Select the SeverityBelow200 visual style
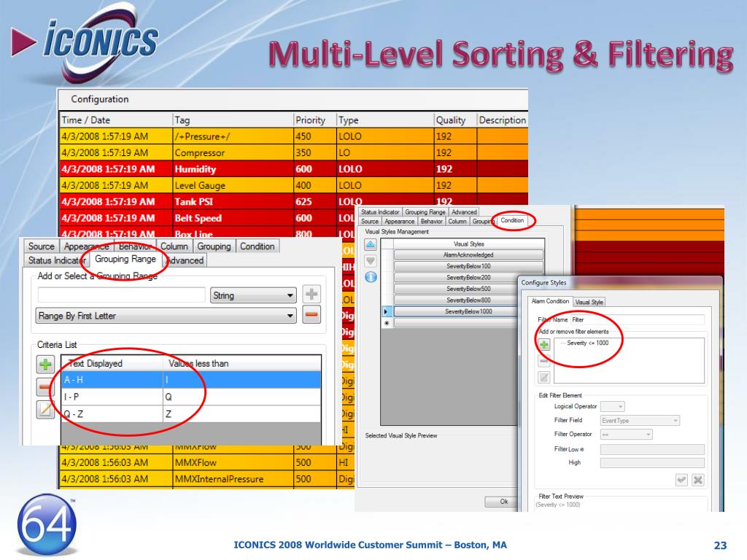Screen dimensions: 747x560 469,278
